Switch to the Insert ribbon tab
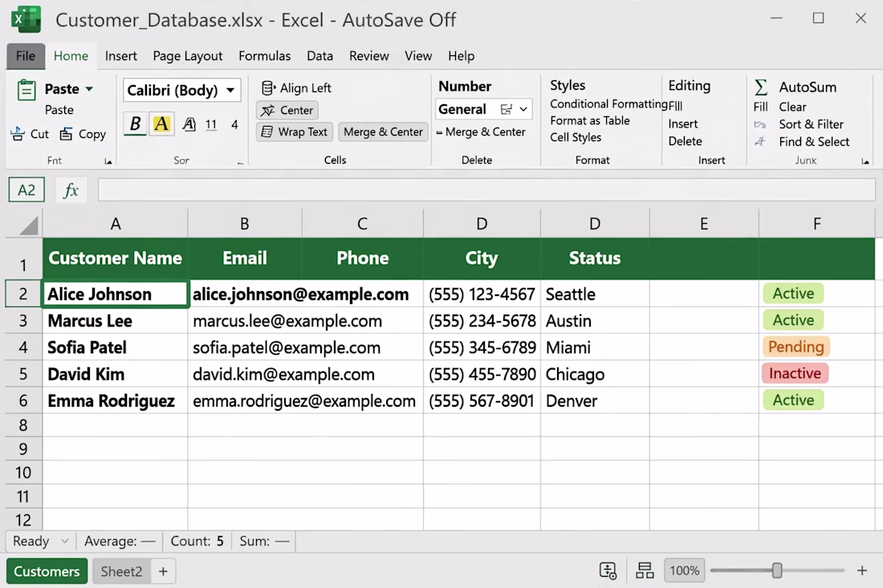 (x=120, y=55)
